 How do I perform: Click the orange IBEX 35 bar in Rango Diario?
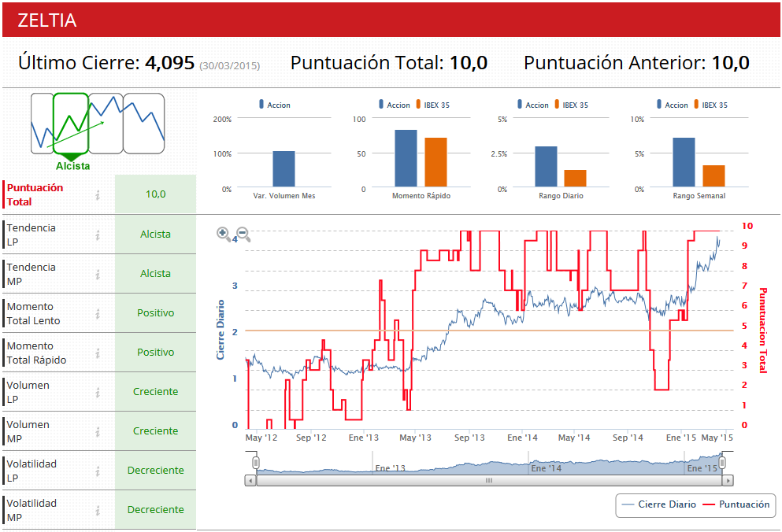(x=575, y=179)
